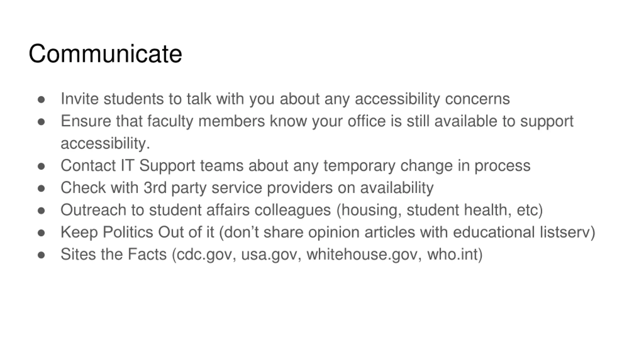
Task: Click the bullet dot before "Outreach to student"
Action: [x=41, y=211]
